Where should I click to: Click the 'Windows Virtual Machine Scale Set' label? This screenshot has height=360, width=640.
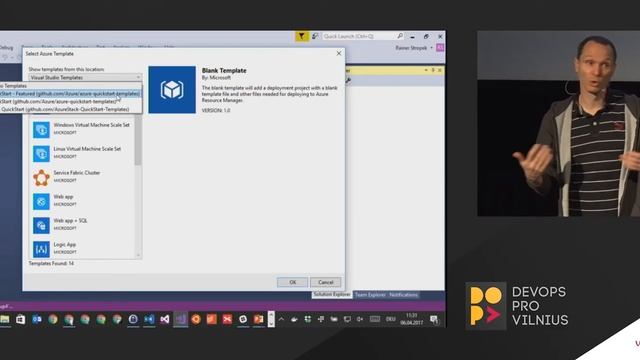click(x=91, y=125)
